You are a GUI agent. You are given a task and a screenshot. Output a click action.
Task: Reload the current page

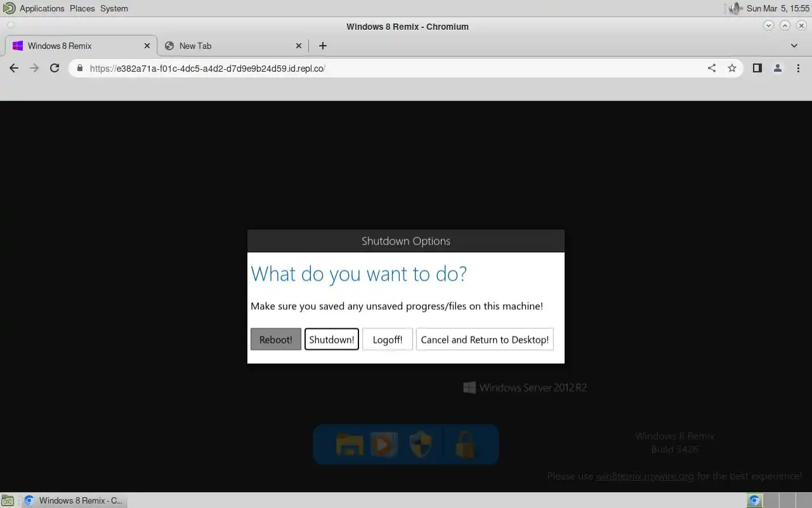(x=55, y=68)
